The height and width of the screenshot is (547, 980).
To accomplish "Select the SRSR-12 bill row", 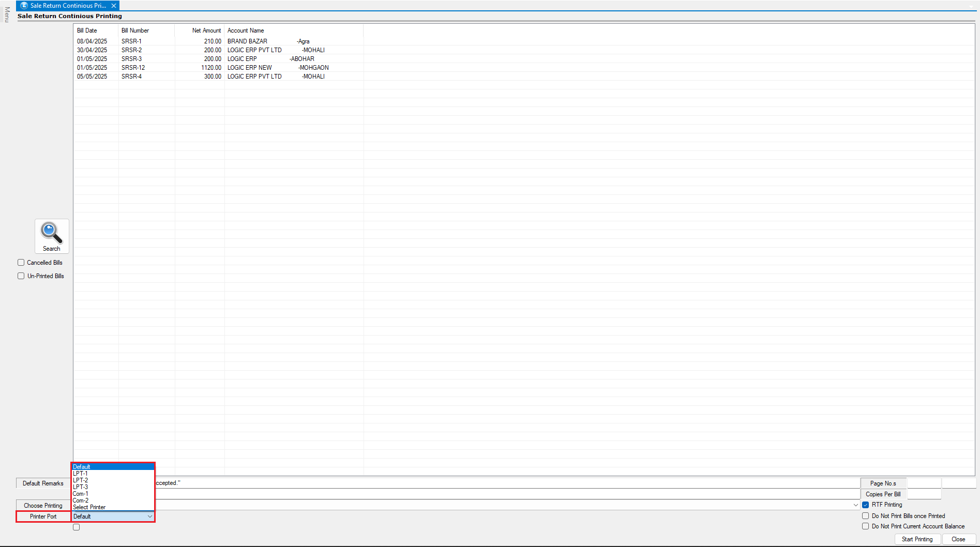I will (133, 68).
